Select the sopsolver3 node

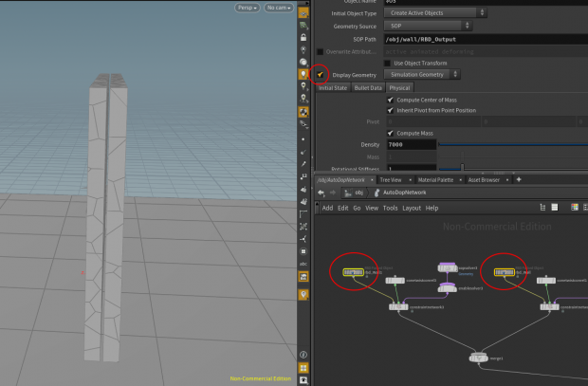point(448,267)
